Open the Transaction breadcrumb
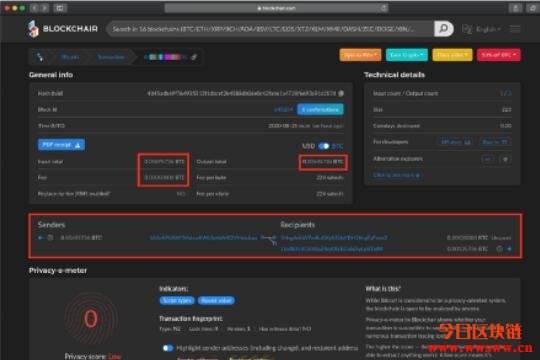Viewport: 540px width, 360px height. tap(111, 57)
